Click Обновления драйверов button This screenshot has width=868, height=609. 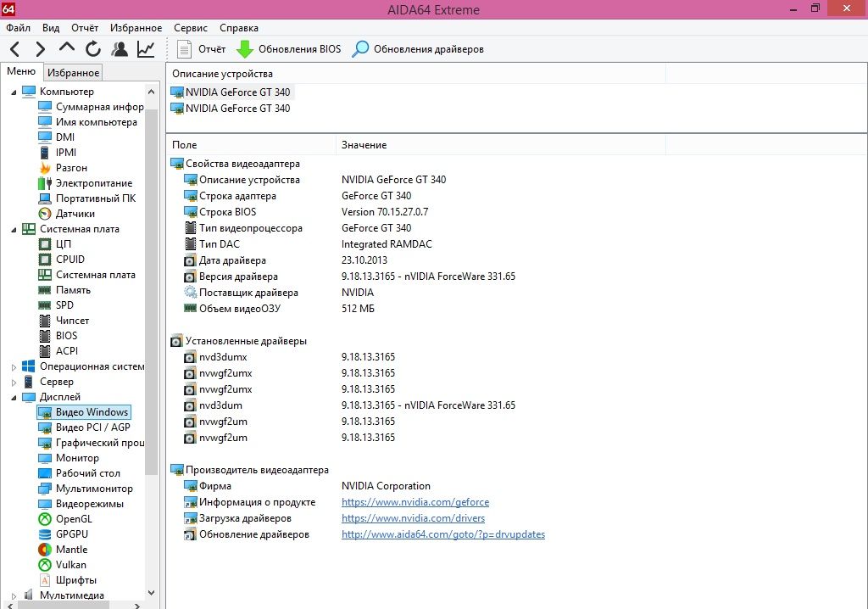[x=418, y=49]
